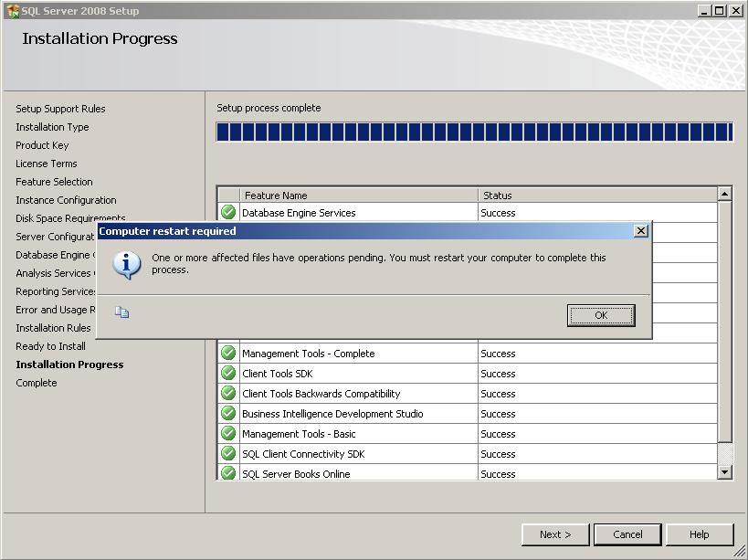
Task: Click the copy message icon in the dialog
Action: coord(122,312)
